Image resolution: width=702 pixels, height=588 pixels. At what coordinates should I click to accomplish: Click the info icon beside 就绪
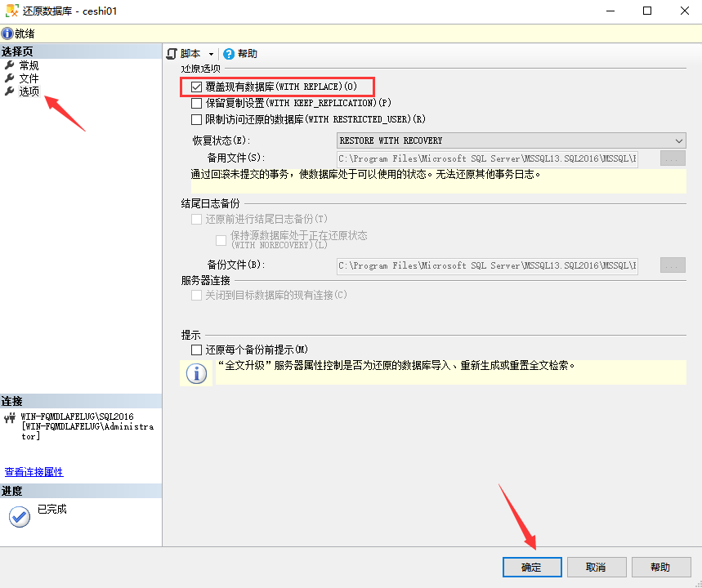click(7, 33)
